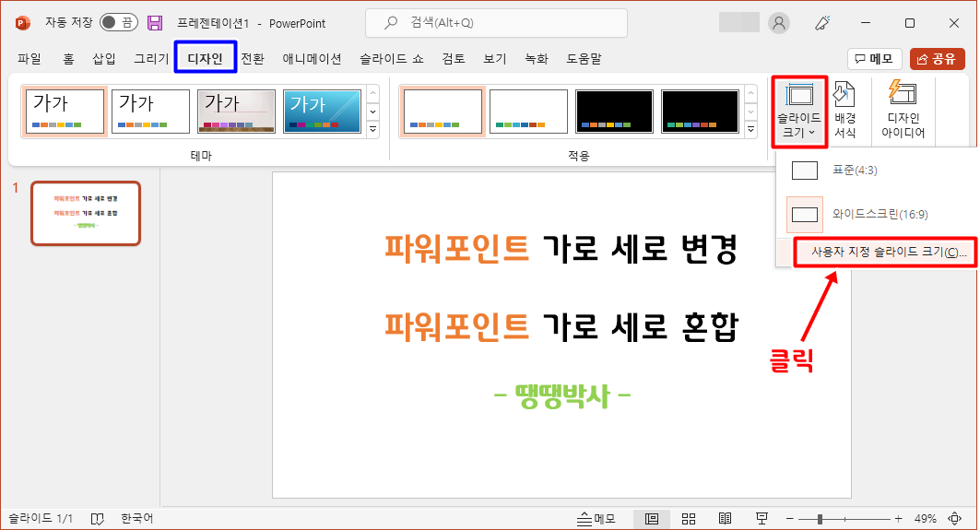Viewport: 980px width, 530px height.
Task: Switch to the 삽입 ribbon tab
Action: point(104,58)
